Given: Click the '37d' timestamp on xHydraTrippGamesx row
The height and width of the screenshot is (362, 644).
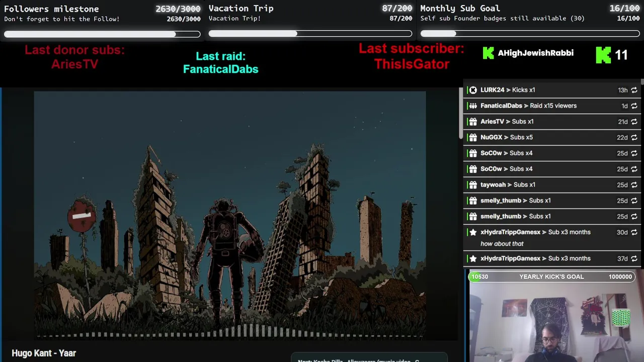Looking at the screenshot, I should coord(622,258).
